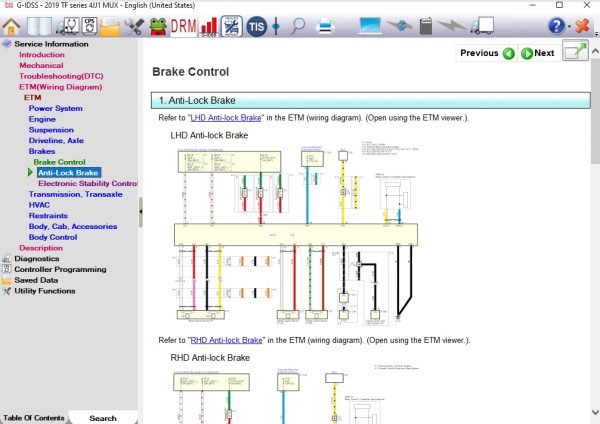Open Body, Cab, Accessories tree item
This screenshot has height=424, width=600.
(73, 226)
